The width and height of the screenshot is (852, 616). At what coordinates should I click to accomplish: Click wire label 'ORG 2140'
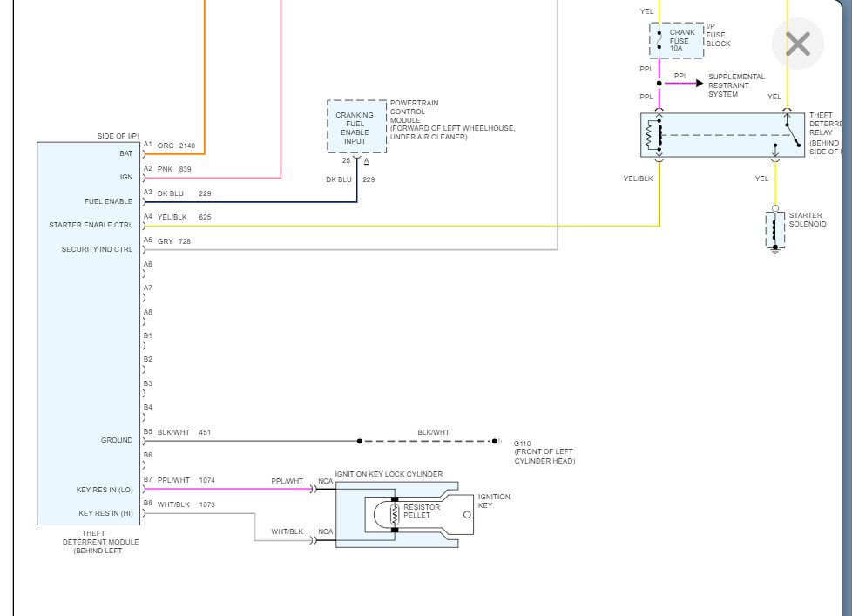(176, 146)
